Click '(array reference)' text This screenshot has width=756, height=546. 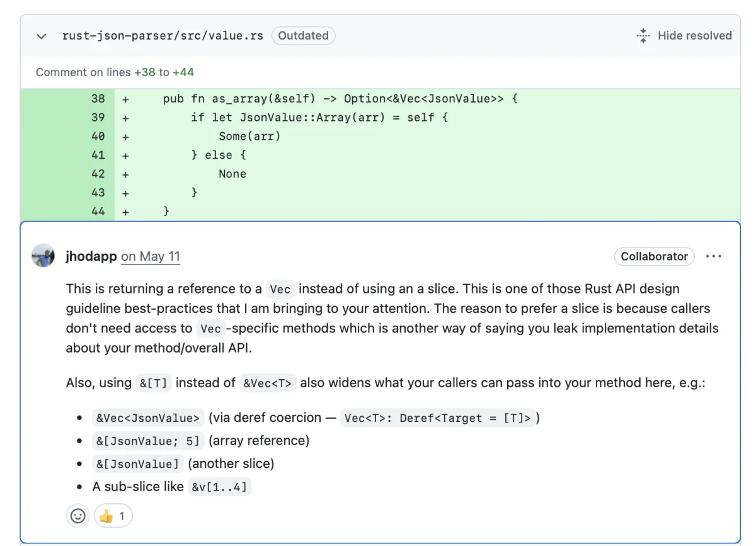click(x=259, y=441)
